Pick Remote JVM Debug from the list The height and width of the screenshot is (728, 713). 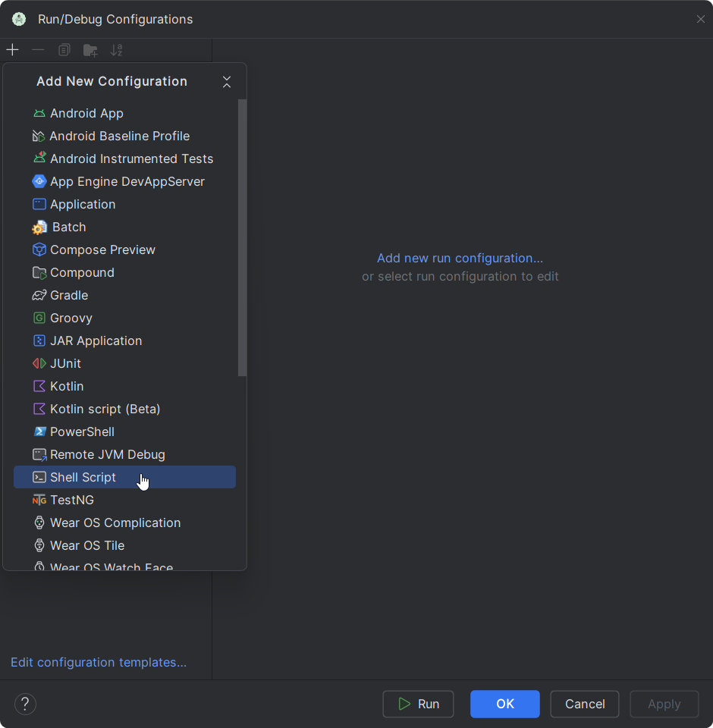point(124,454)
